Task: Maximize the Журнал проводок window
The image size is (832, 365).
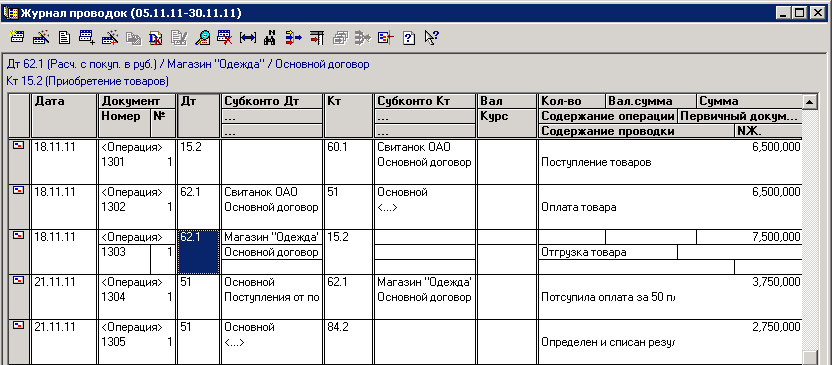Action: tap(801, 12)
